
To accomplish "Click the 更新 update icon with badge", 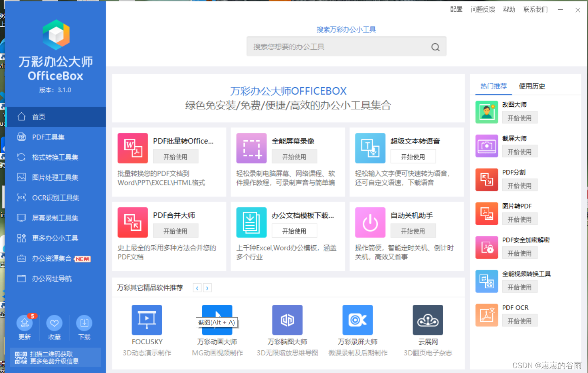I will 25,323.
